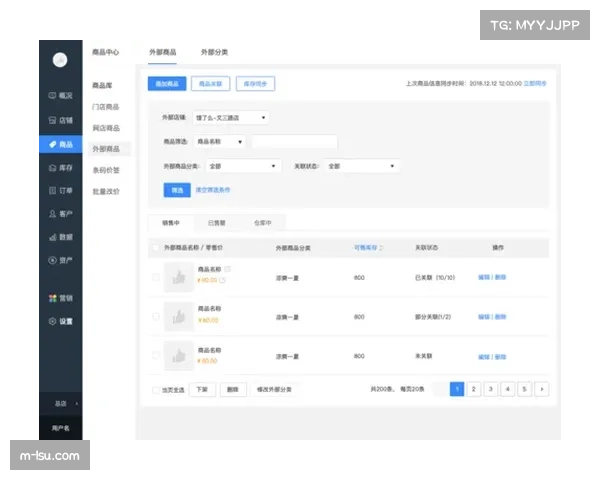Switch to the 外部分类 tab
This screenshot has height=480, width=600.
click(214, 51)
